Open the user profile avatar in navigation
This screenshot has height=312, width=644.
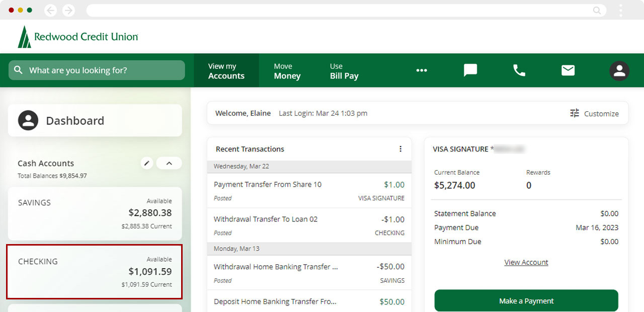tap(619, 71)
